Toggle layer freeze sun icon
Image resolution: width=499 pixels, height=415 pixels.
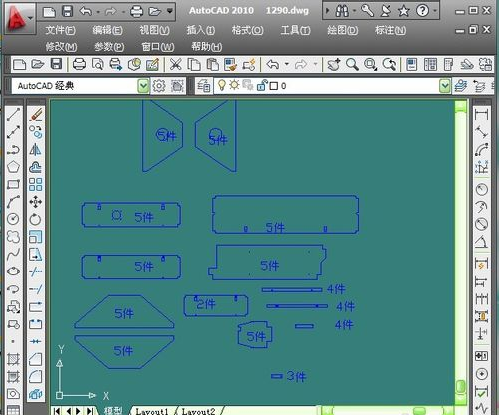point(234,85)
